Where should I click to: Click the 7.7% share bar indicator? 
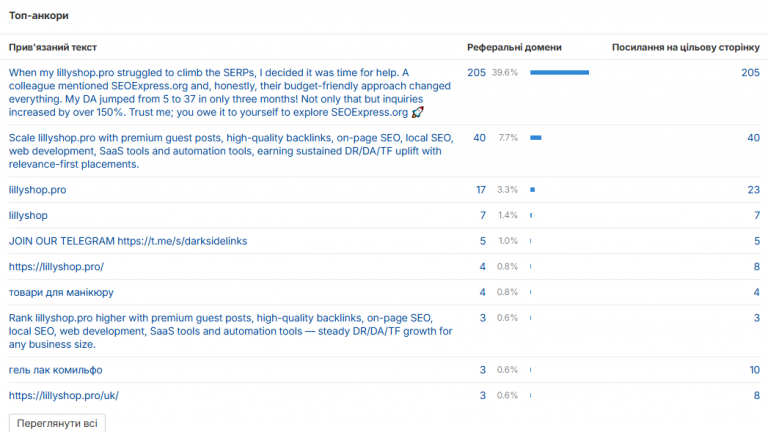point(536,138)
